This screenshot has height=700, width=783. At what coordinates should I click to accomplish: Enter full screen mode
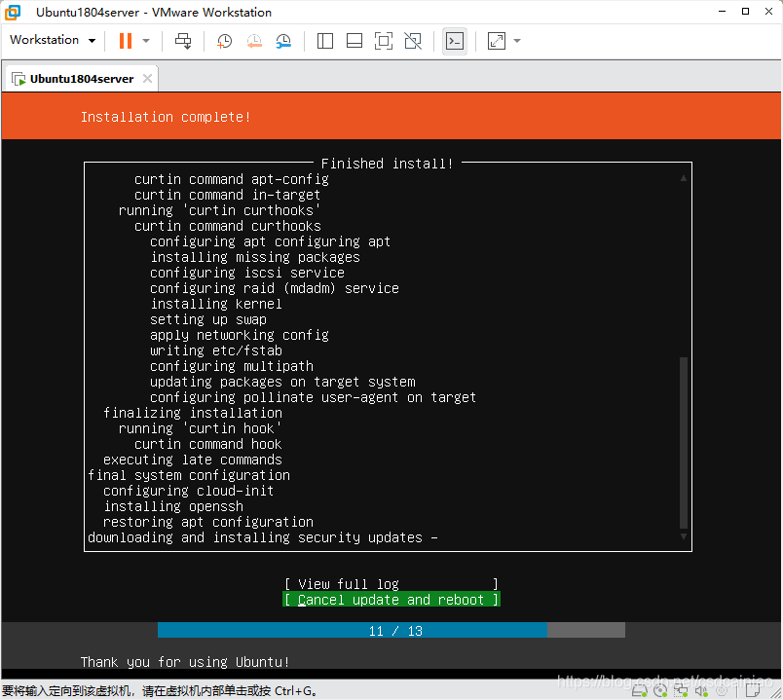coord(384,41)
